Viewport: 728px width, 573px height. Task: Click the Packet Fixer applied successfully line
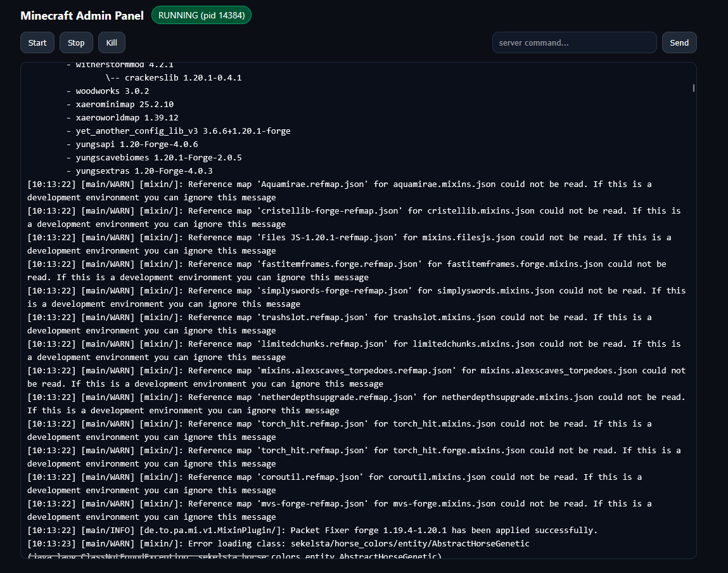(x=312, y=531)
